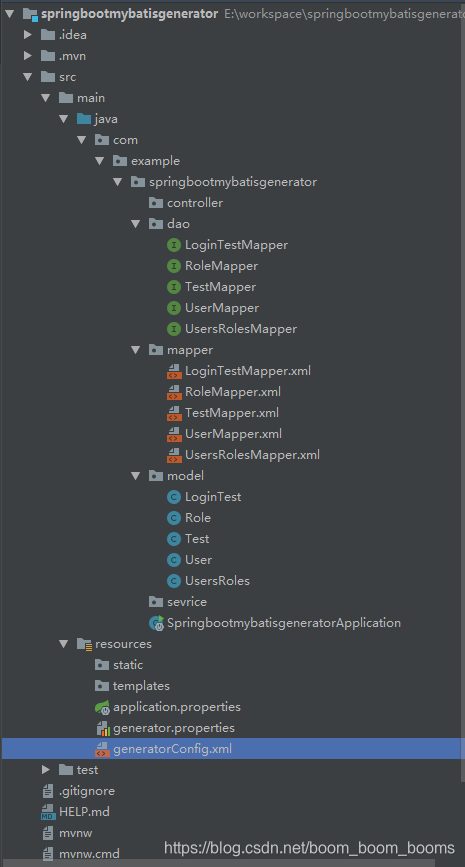
Task: Select the .gitignore file name
Action: (x=87, y=791)
